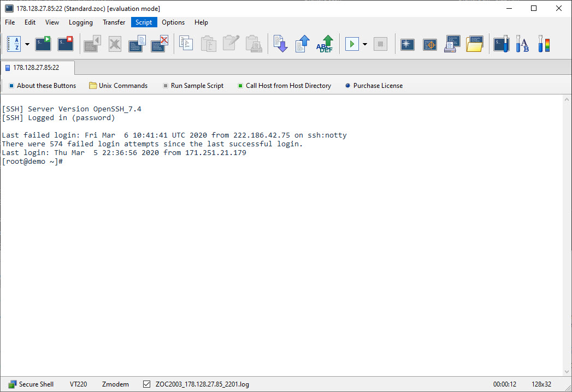This screenshot has width=572, height=392.
Task: Open the Unix Commands folder
Action: coord(118,86)
